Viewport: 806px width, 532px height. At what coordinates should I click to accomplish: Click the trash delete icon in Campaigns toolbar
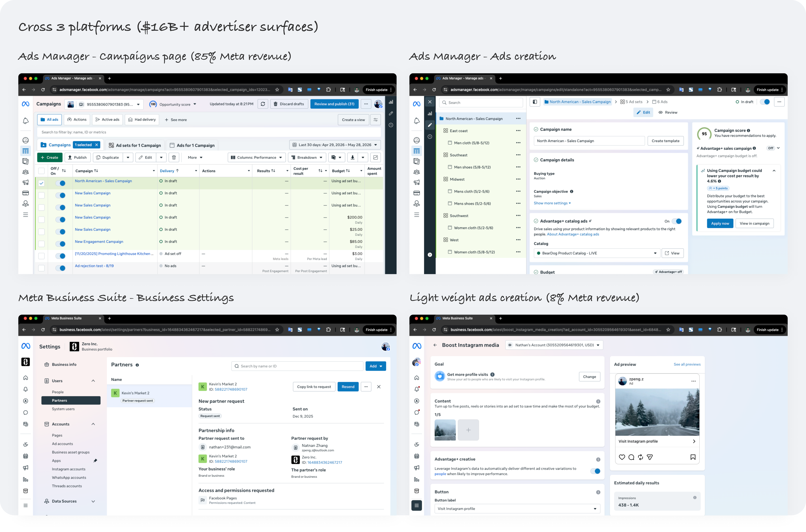coord(174,157)
